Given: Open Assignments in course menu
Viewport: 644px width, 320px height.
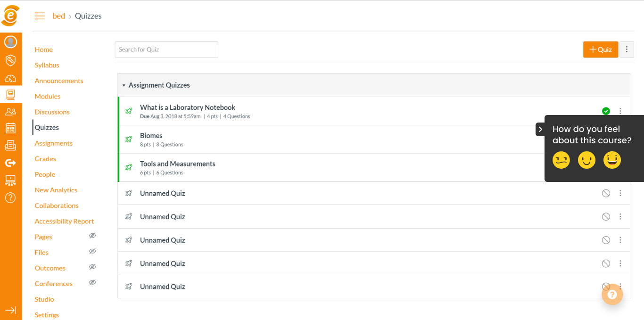Looking at the screenshot, I should point(54,143).
